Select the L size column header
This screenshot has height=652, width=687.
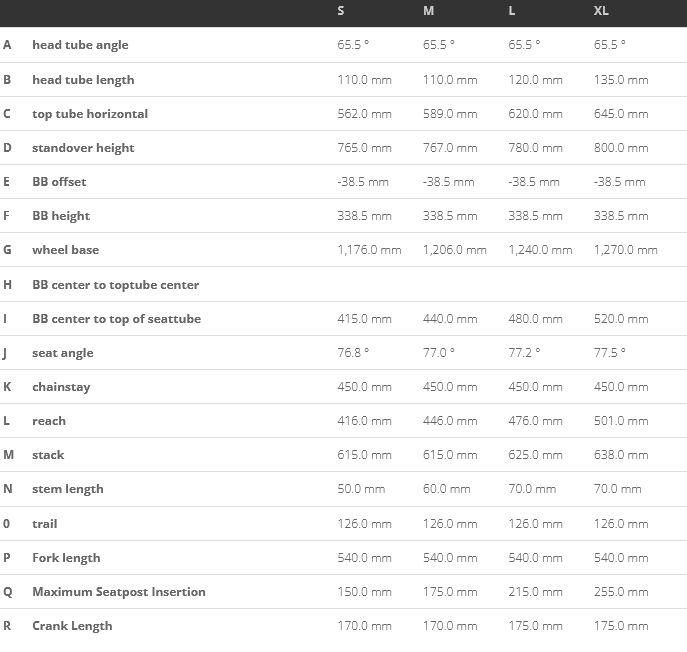(512, 11)
